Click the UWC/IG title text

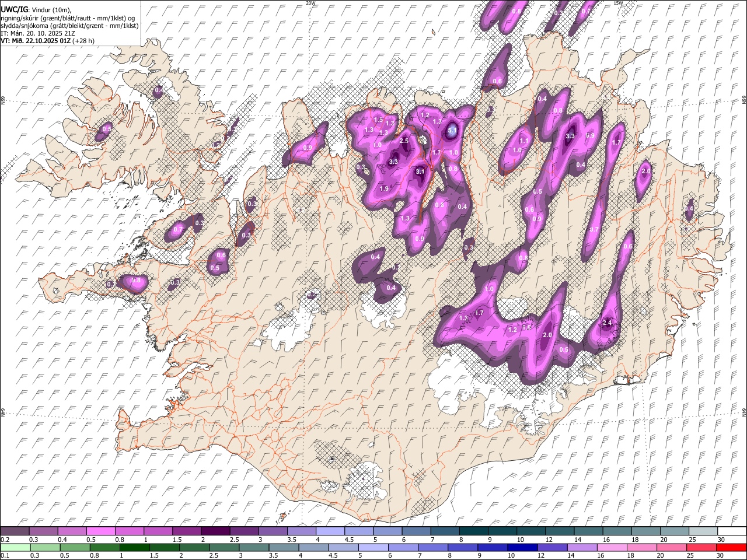coord(14,9)
